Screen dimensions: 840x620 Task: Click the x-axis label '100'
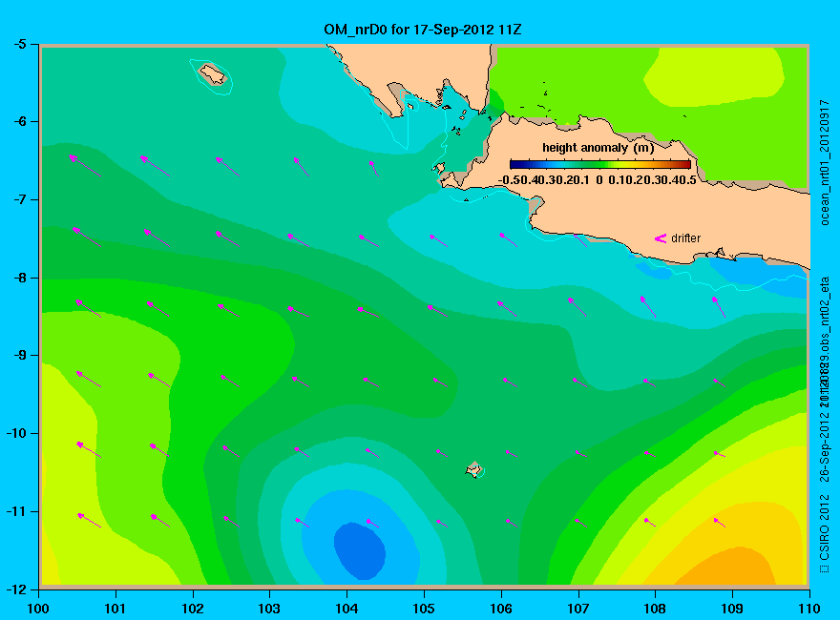pyautogui.click(x=38, y=609)
